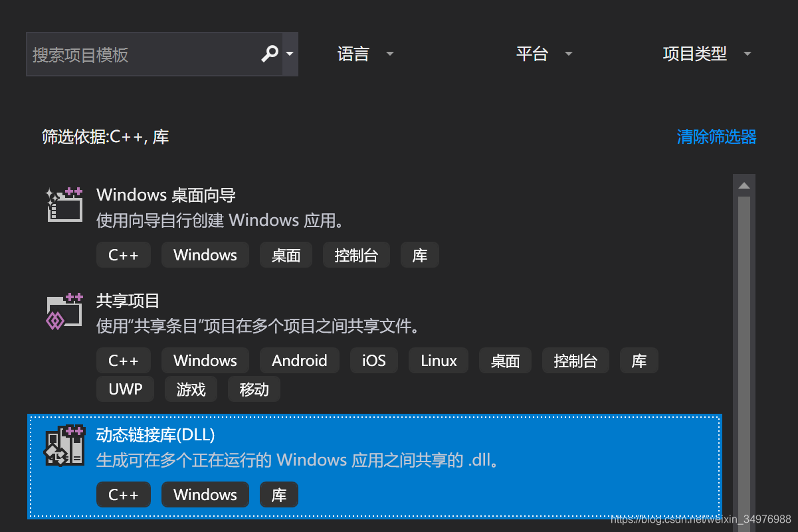This screenshot has width=798, height=532.
Task: Click the 筛选依据:C++, 库 filter text
Action: click(x=106, y=137)
